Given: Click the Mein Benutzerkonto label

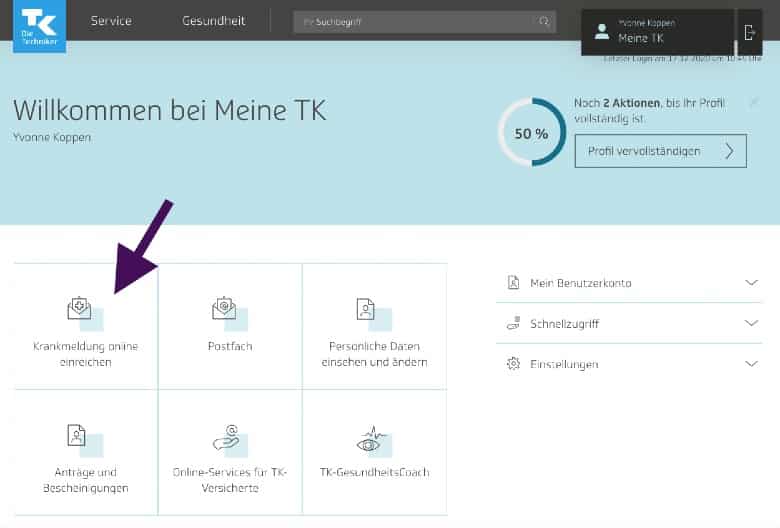Looking at the screenshot, I should (581, 283).
